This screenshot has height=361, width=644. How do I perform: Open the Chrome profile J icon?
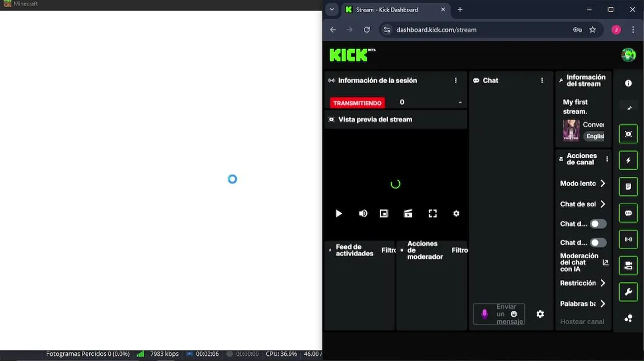coord(616,30)
